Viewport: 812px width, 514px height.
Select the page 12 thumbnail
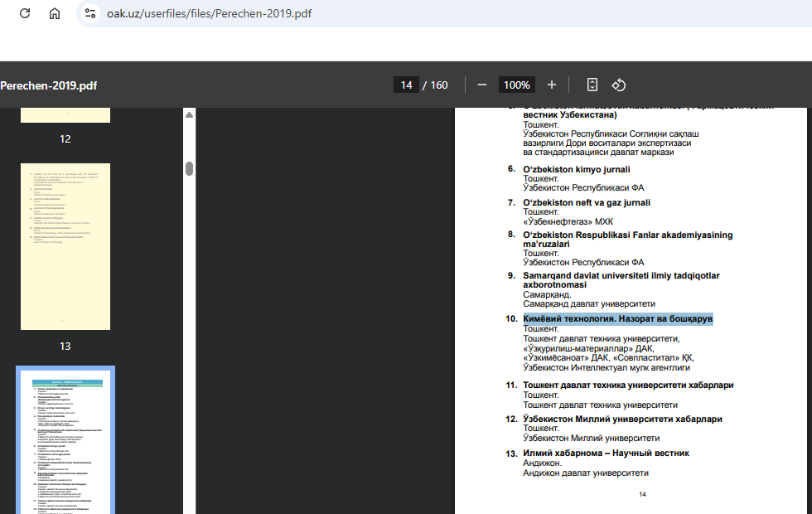tap(65, 115)
